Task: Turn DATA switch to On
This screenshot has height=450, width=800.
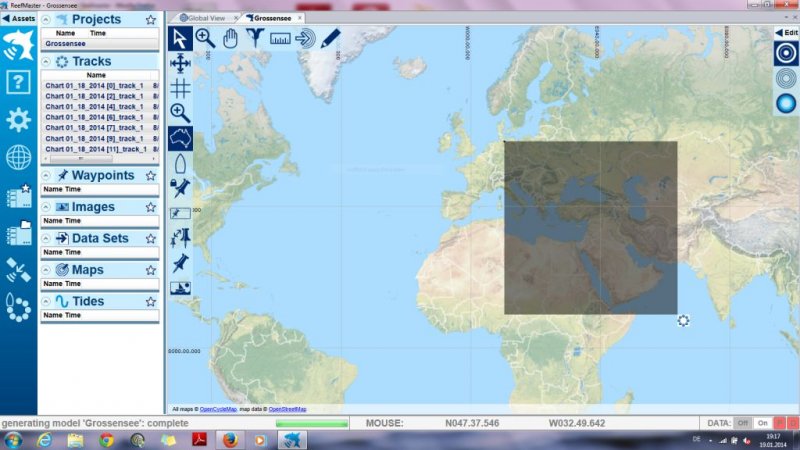Action: (762, 423)
